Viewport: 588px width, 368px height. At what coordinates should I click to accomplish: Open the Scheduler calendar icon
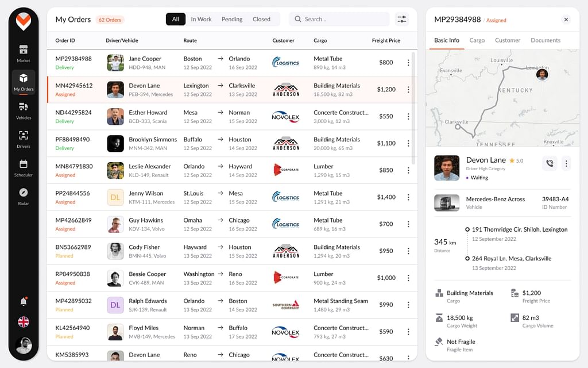click(x=24, y=167)
